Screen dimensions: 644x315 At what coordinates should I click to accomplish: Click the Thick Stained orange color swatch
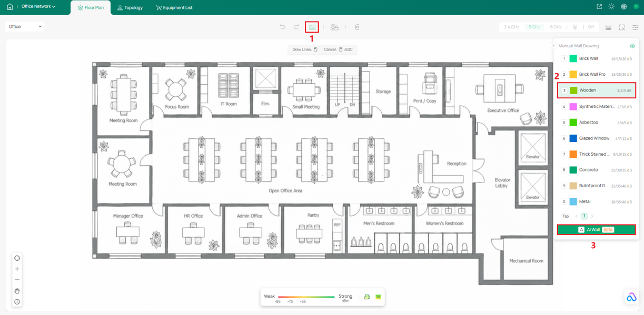[x=573, y=154]
